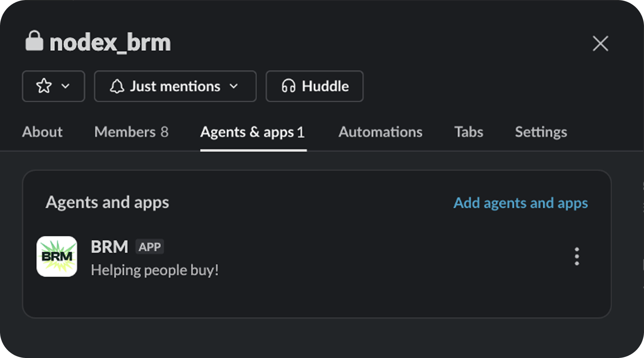Open the Just mentions notification dropdown

click(x=175, y=86)
